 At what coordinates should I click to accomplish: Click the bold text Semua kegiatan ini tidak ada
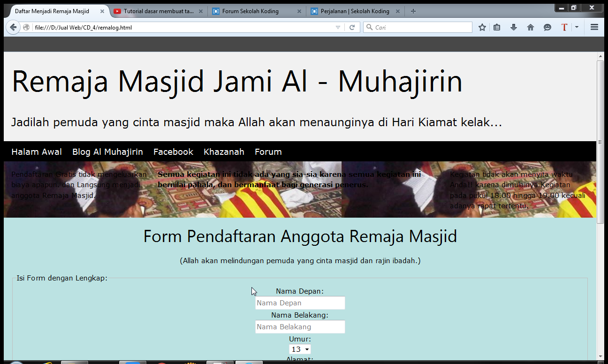(289, 180)
